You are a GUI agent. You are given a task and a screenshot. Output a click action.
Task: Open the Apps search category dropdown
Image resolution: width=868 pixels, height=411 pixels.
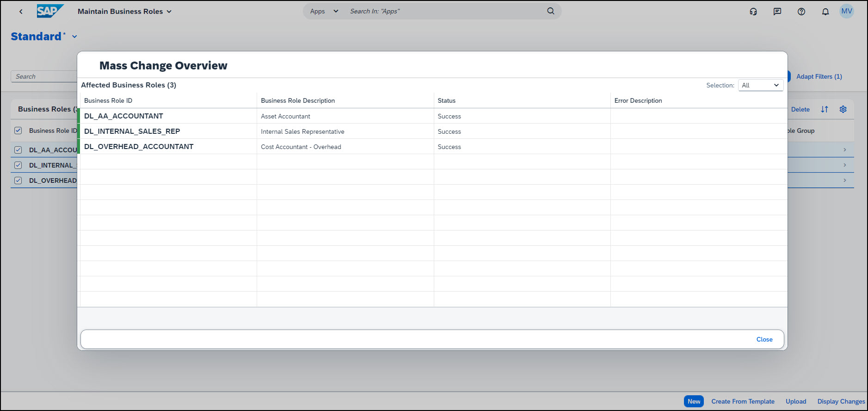tap(324, 11)
